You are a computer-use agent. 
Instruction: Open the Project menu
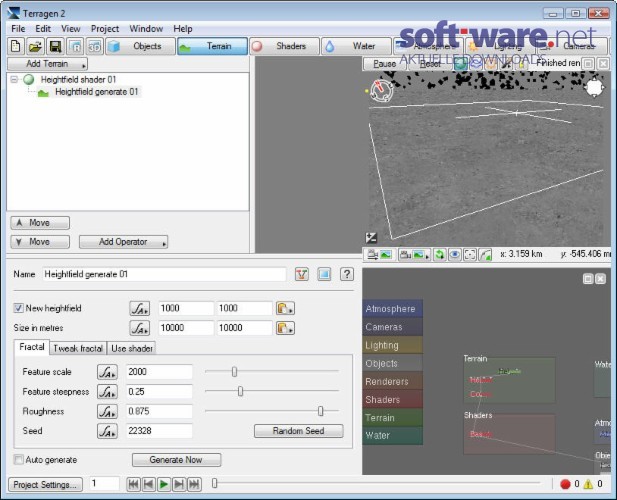point(105,29)
